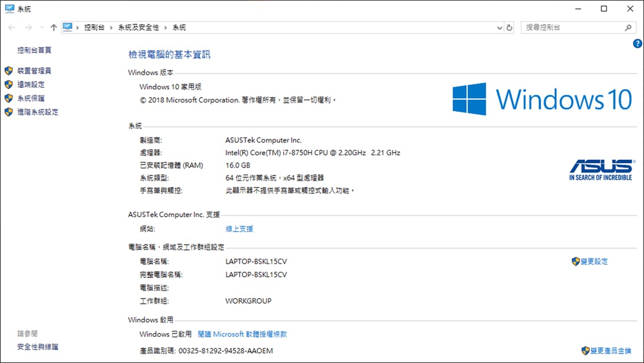Open the address bar history dropdown
This screenshot has width=644, height=363.
[499, 26]
